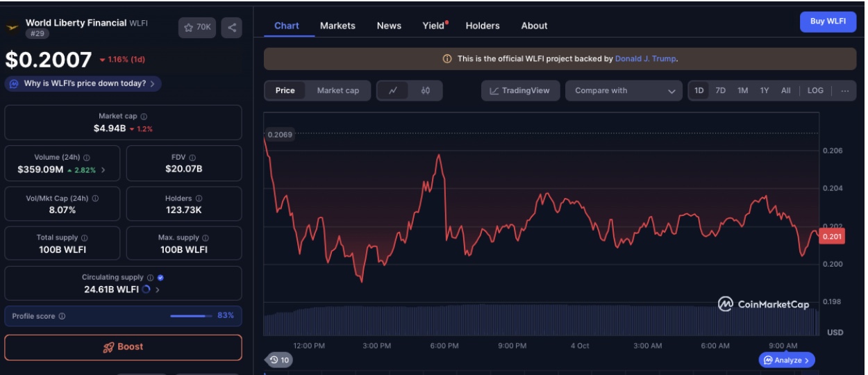Follow the Donald J. Trump link
The width and height of the screenshot is (868, 375).
[x=645, y=59]
